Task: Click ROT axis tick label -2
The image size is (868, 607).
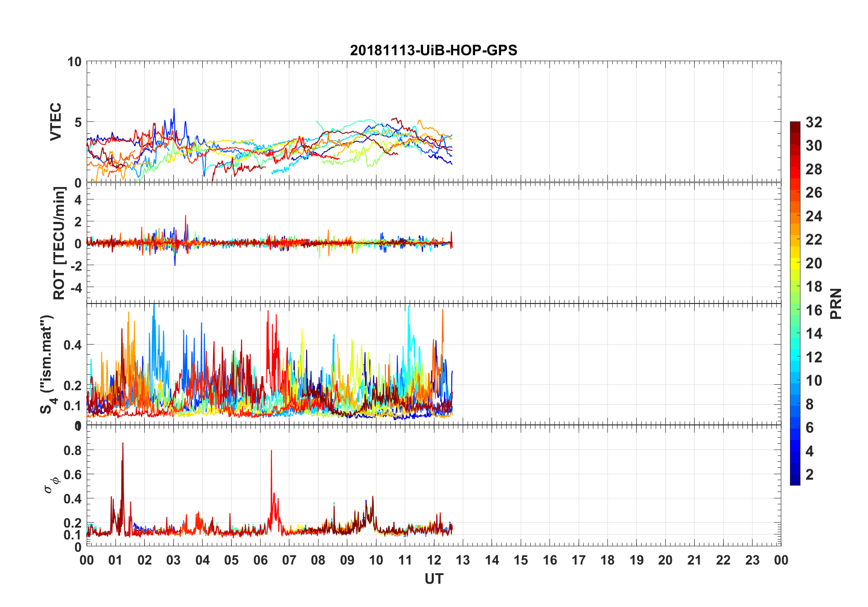Action: (x=75, y=265)
